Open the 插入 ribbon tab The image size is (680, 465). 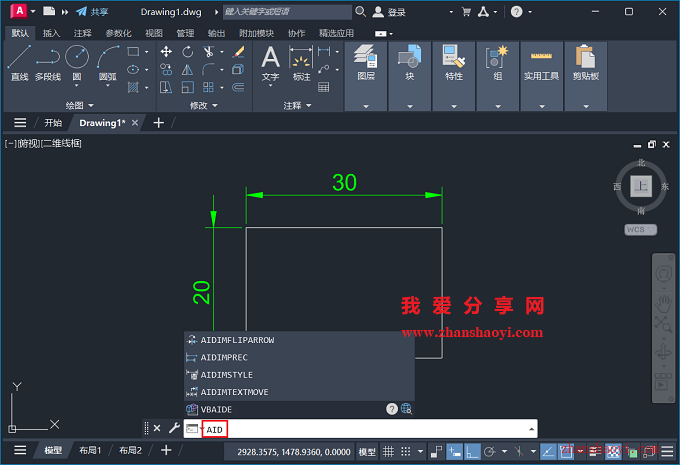(x=51, y=33)
